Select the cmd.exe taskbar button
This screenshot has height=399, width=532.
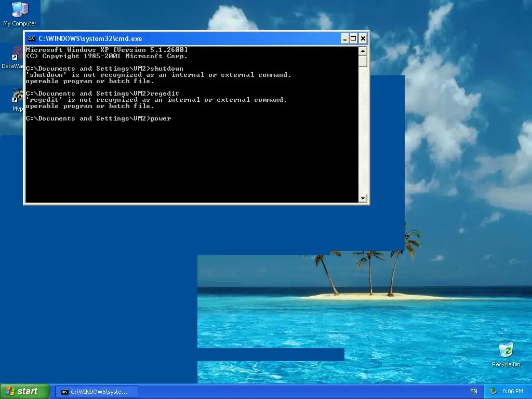coord(97,392)
